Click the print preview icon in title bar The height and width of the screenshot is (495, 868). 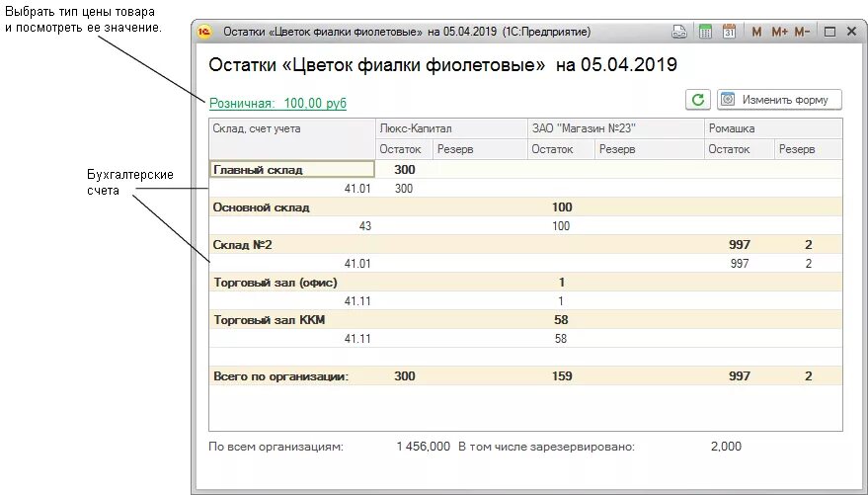(679, 32)
